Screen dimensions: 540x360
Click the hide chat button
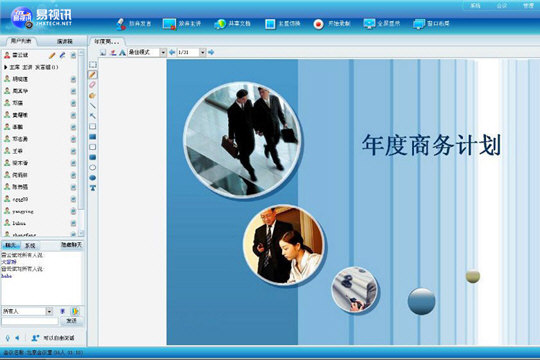(x=71, y=245)
